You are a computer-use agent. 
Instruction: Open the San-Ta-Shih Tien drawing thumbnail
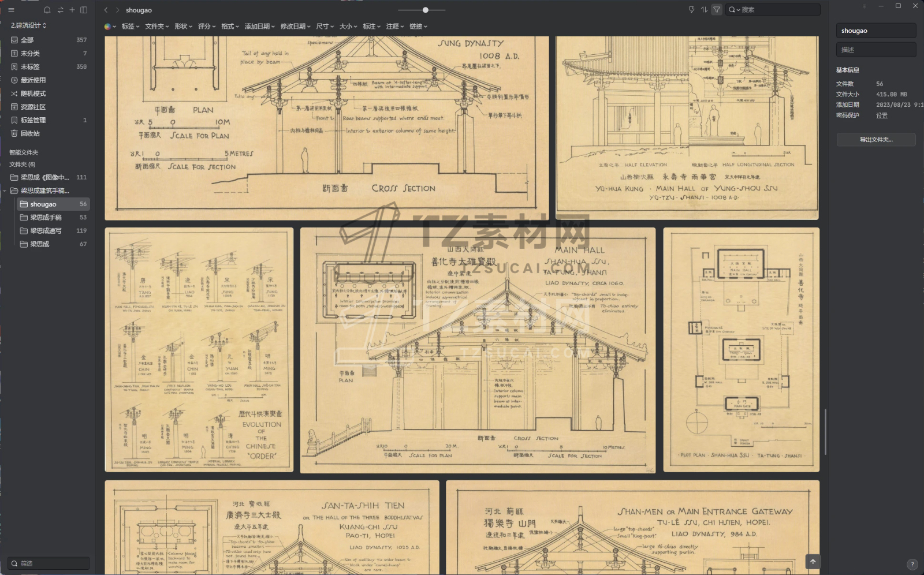tap(272, 528)
